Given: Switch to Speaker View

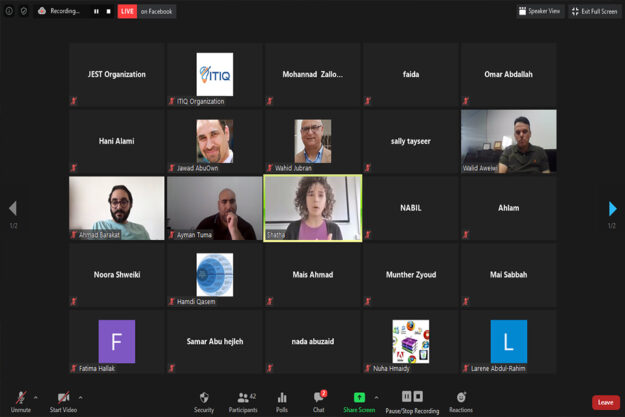Looking at the screenshot, I should (539, 11).
